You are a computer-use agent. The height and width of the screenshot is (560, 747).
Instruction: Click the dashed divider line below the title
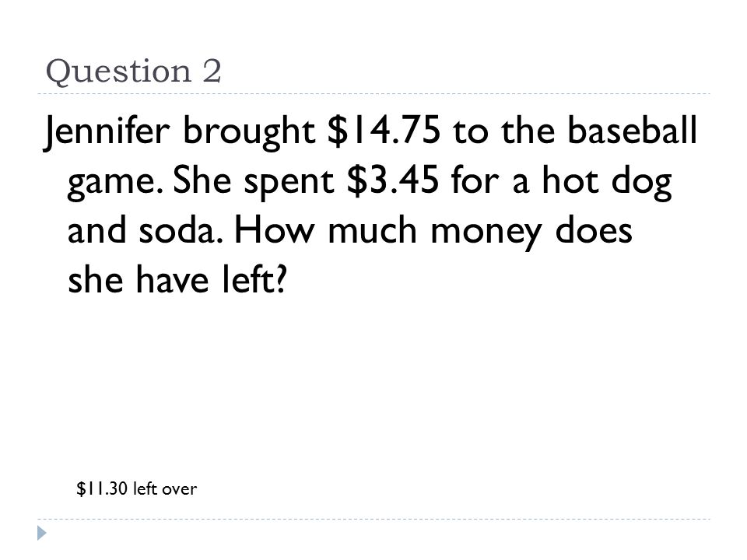373,94
